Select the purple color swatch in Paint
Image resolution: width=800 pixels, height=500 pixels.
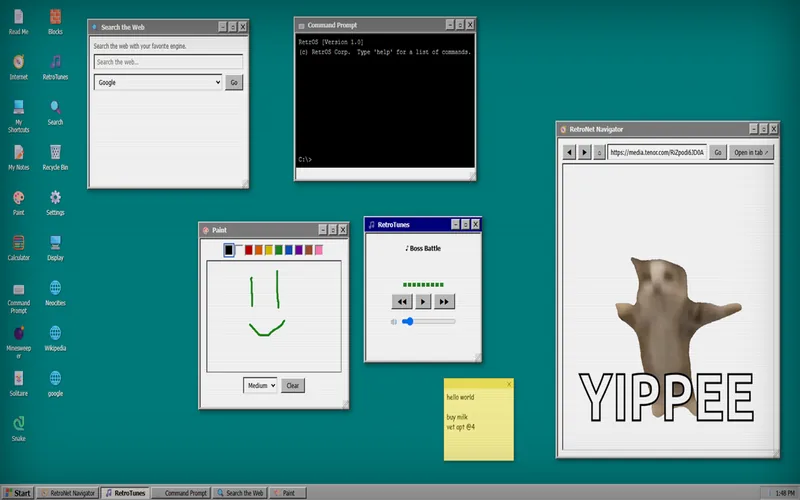299,250
